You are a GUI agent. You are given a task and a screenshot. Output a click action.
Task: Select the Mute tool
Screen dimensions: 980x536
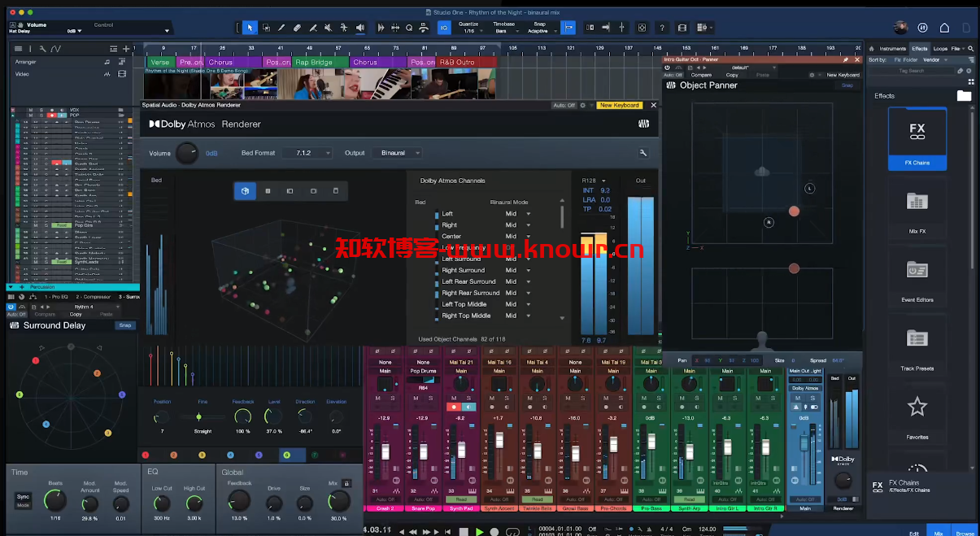click(328, 28)
